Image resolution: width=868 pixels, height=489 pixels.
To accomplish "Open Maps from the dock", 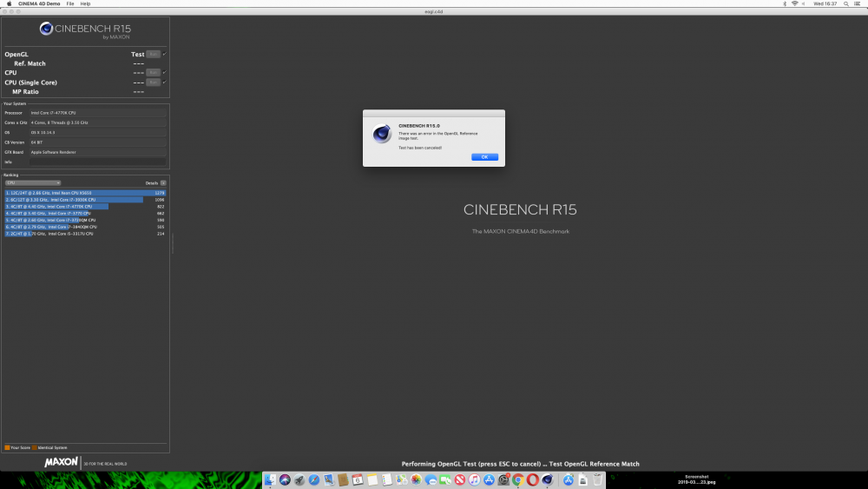I will click(401, 479).
